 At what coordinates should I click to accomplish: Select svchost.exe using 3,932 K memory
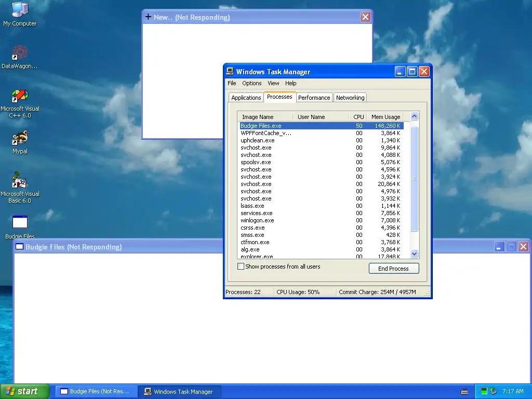[x=321, y=198]
